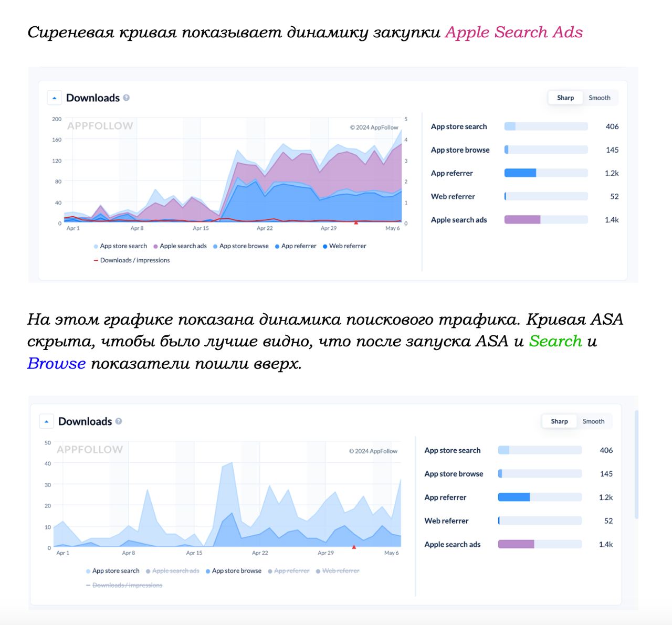This screenshot has height=625, width=672.
Task: Collapse the bottom Downloads panel
Action: [x=46, y=421]
